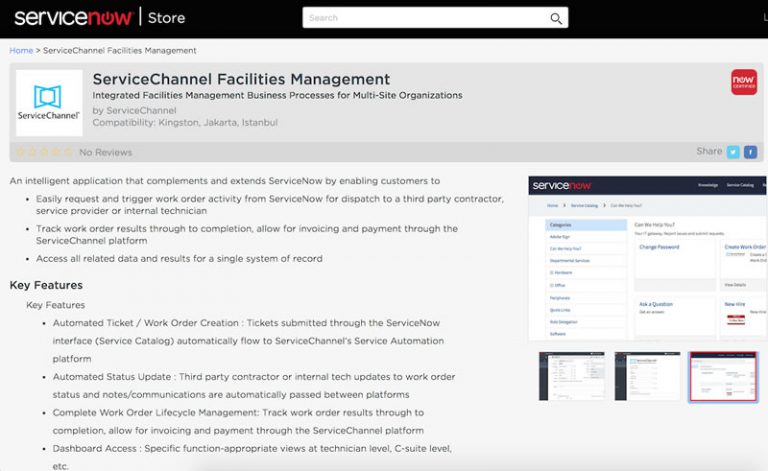
Task: Click 'Access all related data' bullet
Action: (179, 259)
